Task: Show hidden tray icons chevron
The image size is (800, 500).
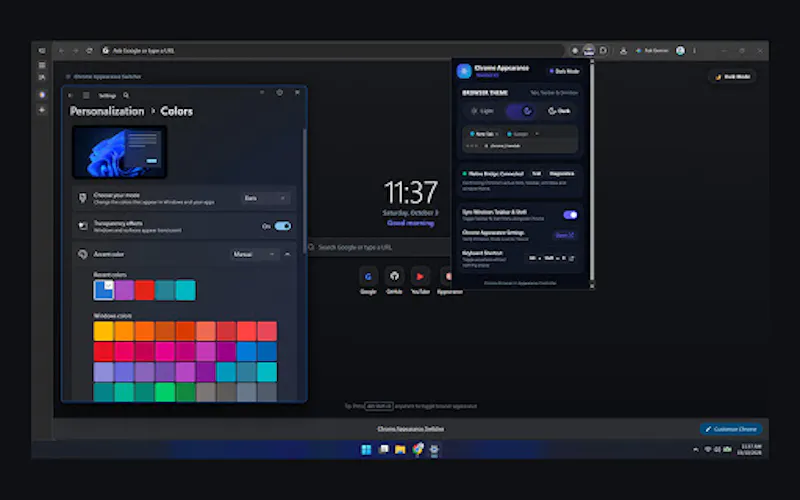Action: coord(695,449)
